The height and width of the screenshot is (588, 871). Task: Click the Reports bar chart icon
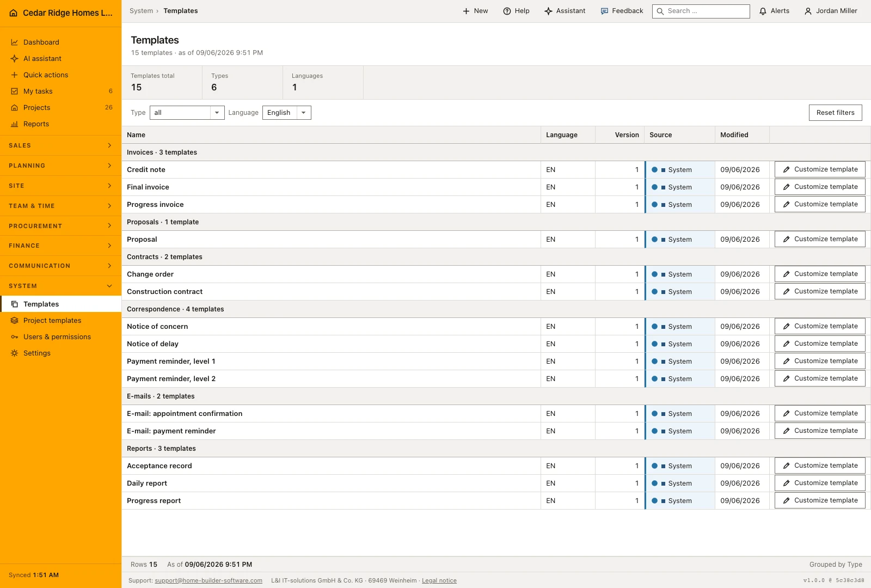pos(15,124)
